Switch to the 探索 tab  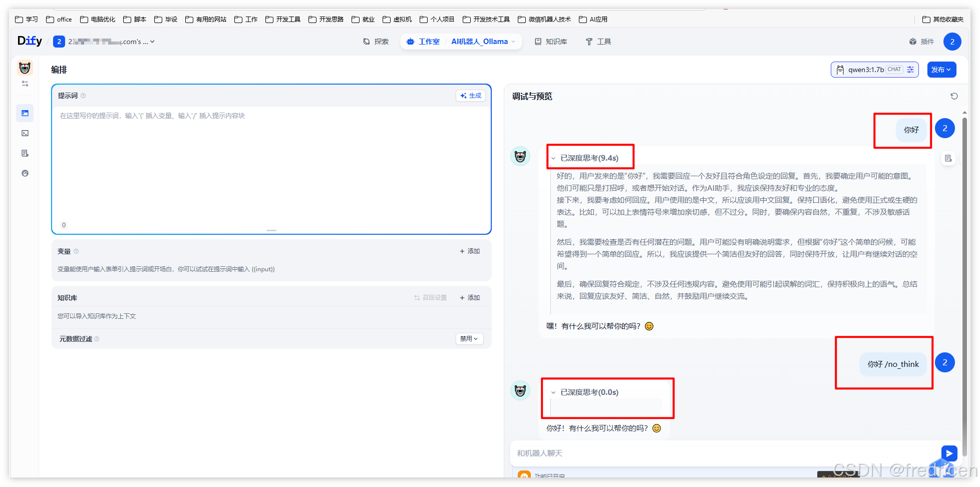[x=376, y=42]
